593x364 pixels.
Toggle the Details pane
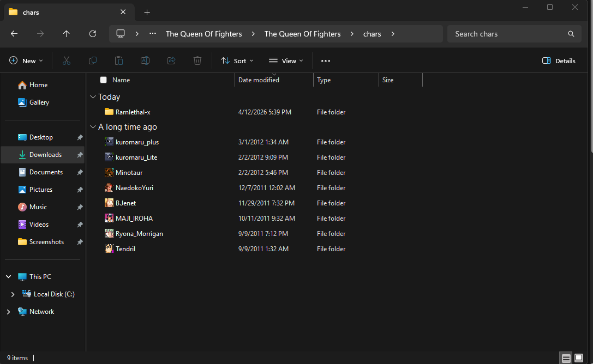point(559,61)
